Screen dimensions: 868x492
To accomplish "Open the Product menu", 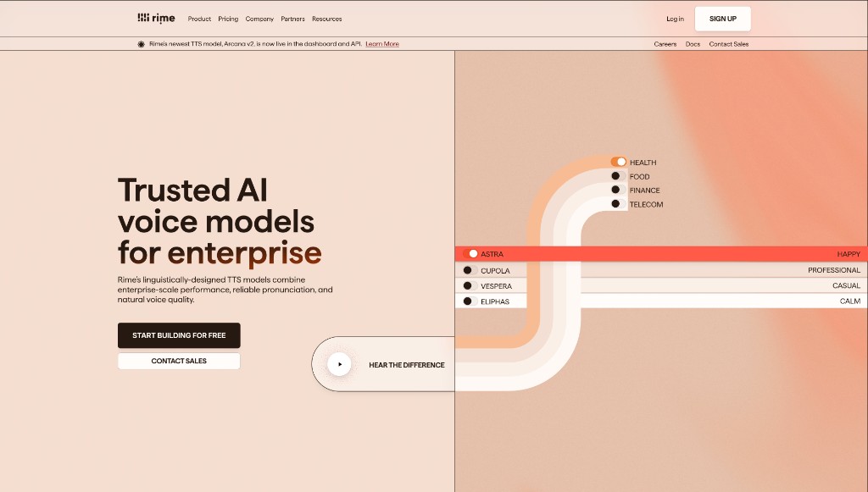I will click(199, 19).
